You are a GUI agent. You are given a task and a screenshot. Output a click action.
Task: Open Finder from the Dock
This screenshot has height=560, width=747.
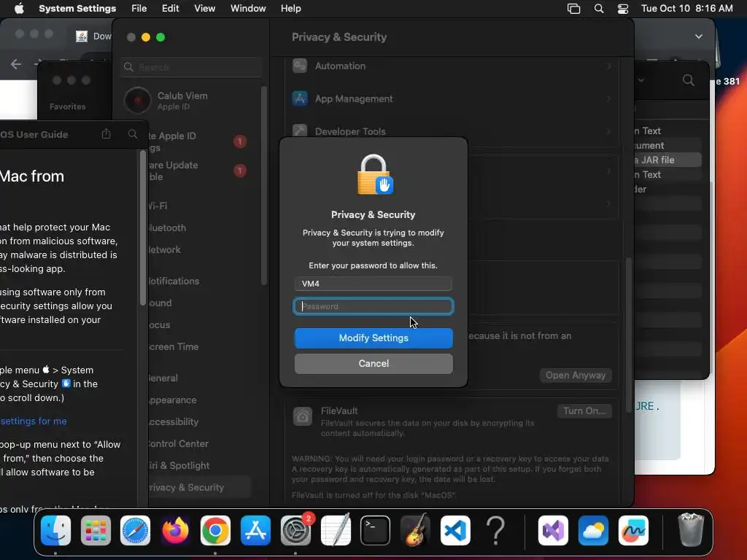point(55,530)
